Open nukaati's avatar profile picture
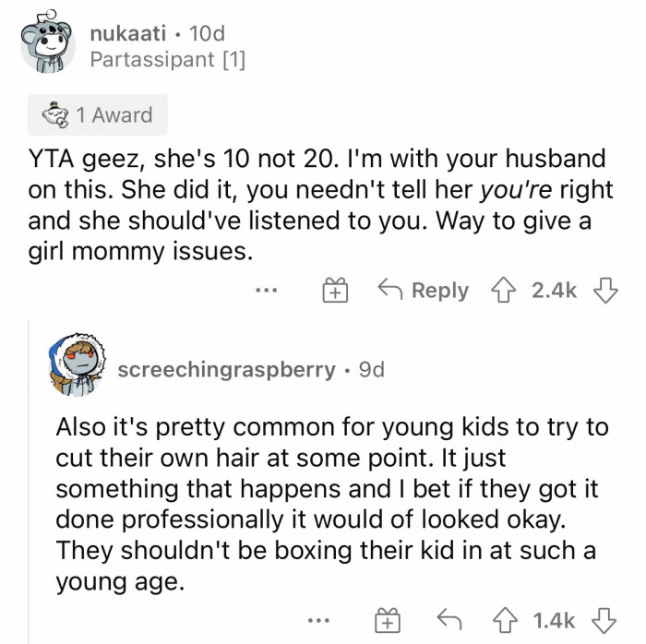 coord(50,49)
